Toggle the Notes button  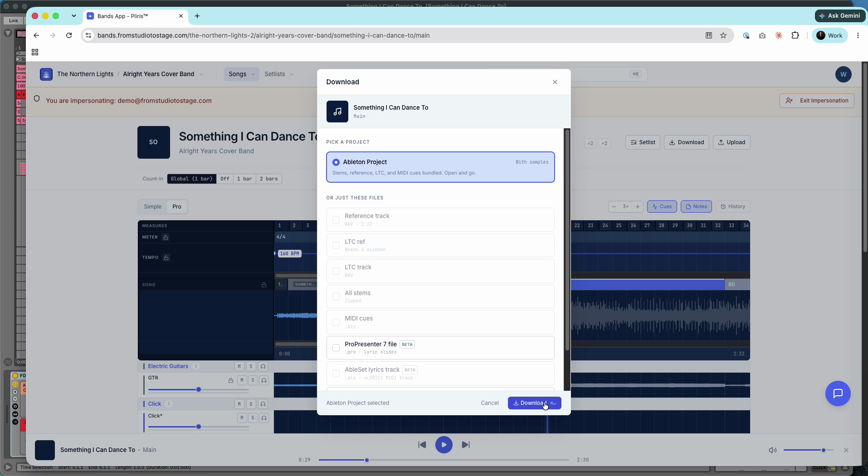(697, 207)
